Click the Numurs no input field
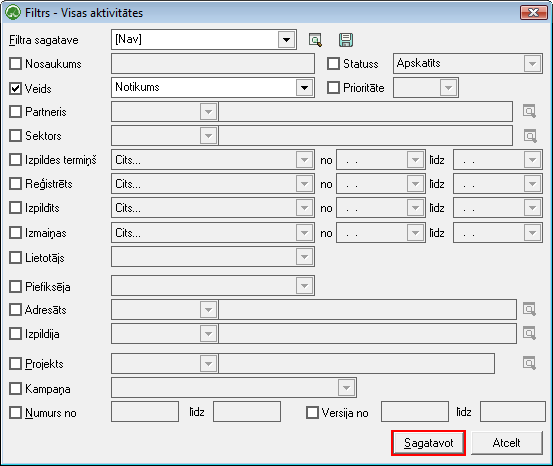Screen dimensions: 553x466 145,412
